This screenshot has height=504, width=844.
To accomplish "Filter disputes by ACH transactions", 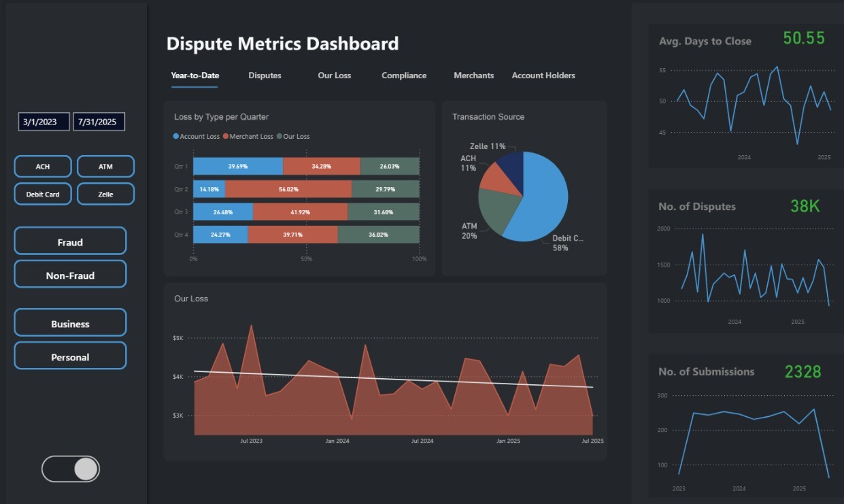I will pyautogui.click(x=42, y=166).
